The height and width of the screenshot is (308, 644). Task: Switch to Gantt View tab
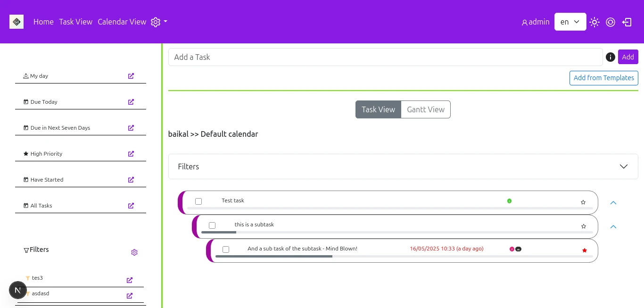[x=426, y=109]
